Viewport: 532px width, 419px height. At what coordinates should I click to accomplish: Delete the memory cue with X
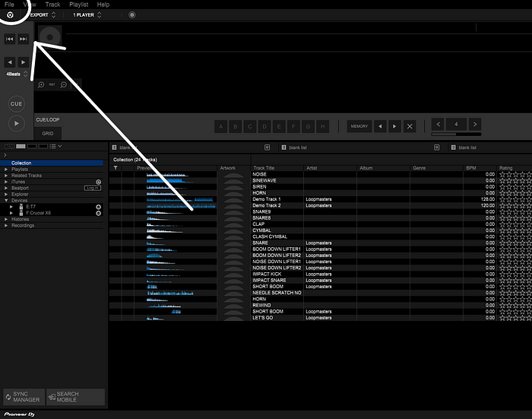[410, 126]
